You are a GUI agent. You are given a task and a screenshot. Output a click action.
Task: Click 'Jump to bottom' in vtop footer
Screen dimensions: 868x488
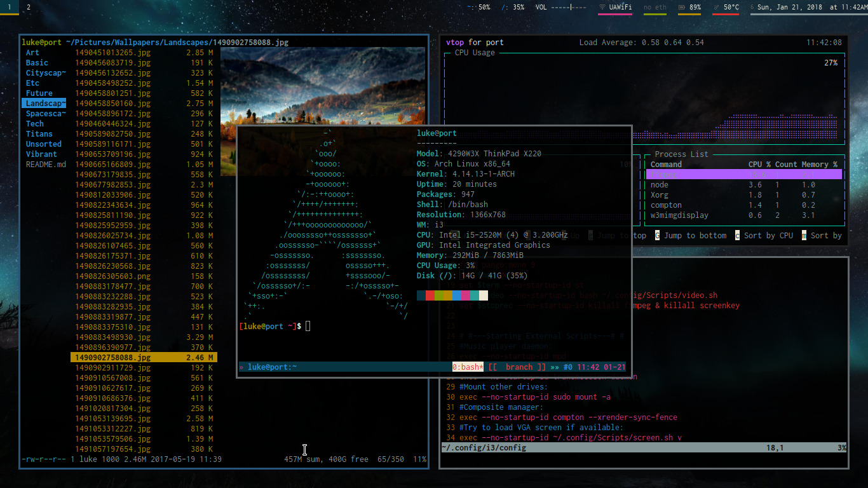coord(695,236)
